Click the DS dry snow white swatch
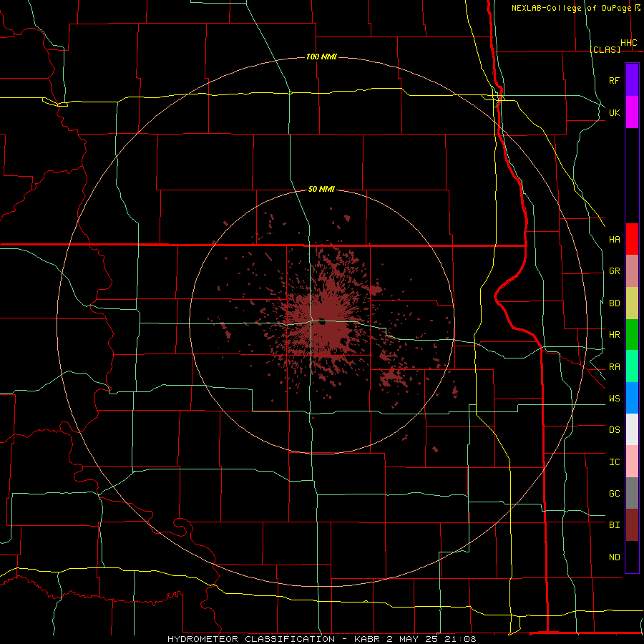 tap(632, 429)
